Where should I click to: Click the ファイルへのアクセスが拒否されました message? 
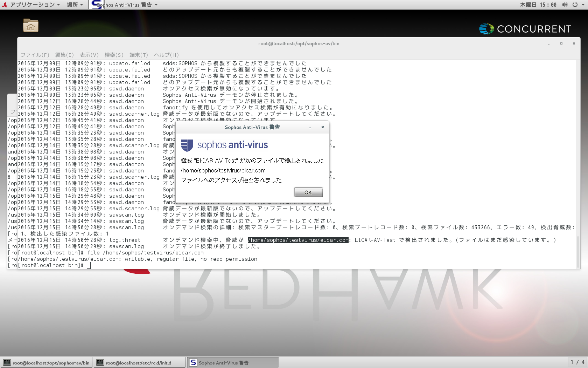point(231,180)
